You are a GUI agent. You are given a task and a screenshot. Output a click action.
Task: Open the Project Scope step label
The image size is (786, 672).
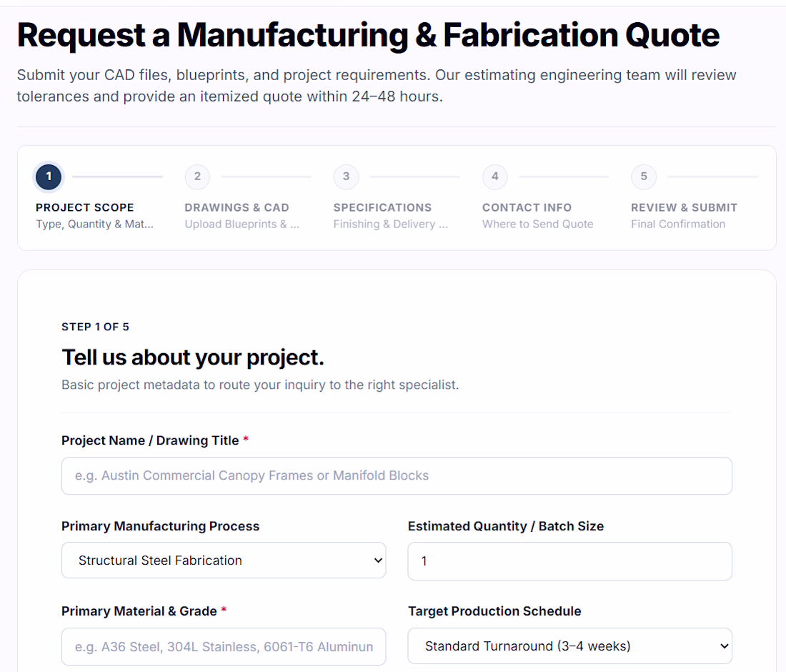coord(85,207)
